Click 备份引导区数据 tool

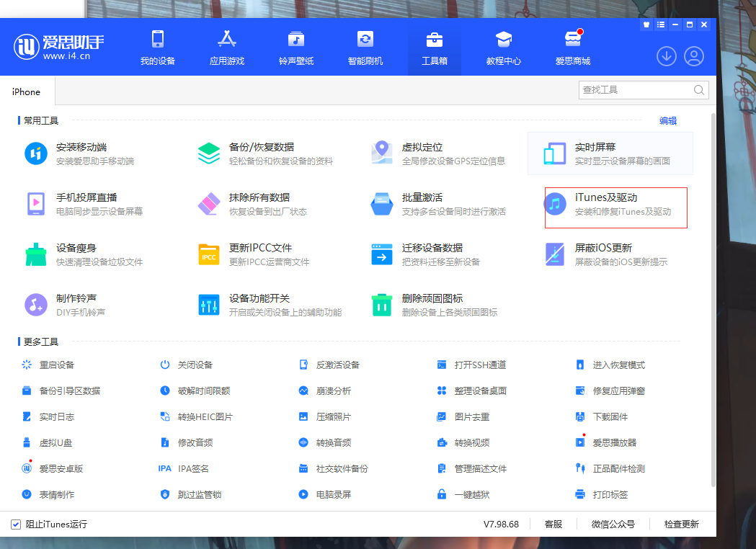click(x=61, y=391)
